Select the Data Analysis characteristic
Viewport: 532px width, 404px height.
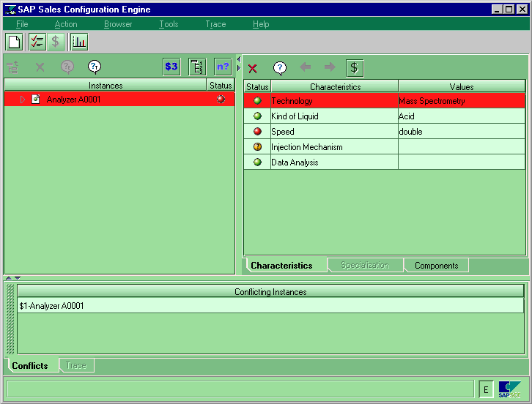334,162
